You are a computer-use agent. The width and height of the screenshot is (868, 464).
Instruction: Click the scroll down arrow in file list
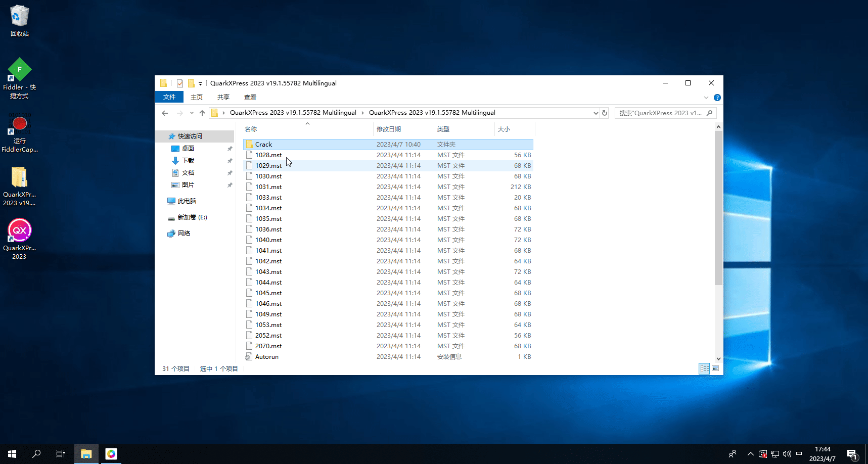tap(718, 358)
